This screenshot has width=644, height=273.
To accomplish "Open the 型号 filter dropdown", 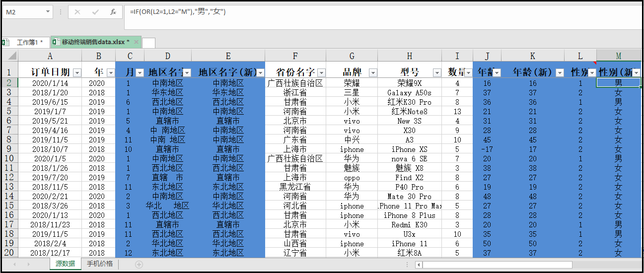I will pyautogui.click(x=437, y=73).
